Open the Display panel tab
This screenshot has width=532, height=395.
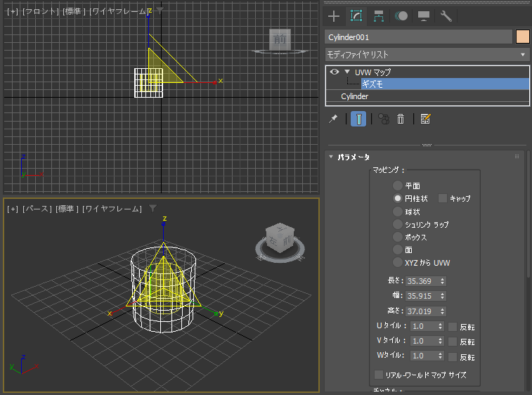tap(424, 16)
